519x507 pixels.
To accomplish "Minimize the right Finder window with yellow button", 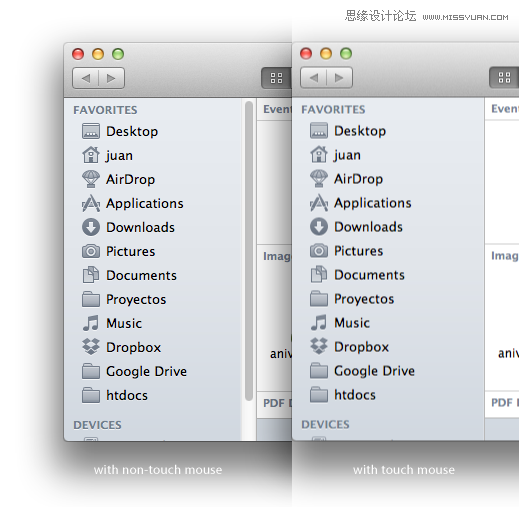I will coord(326,53).
